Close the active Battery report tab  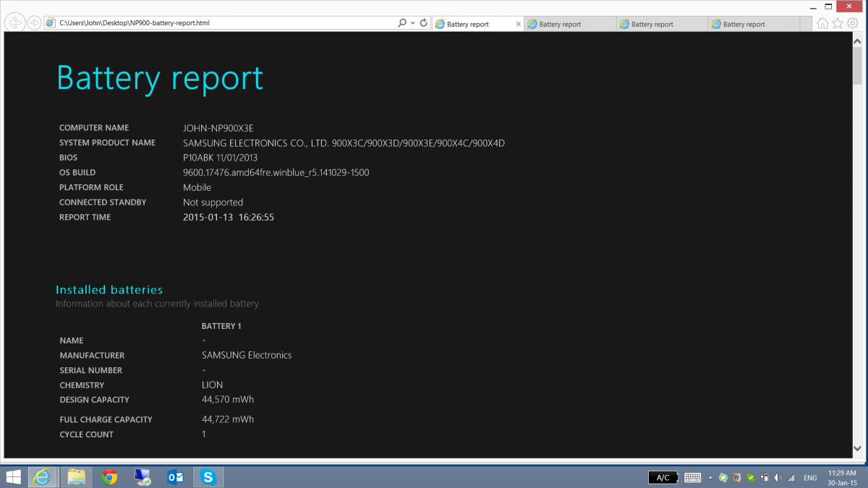click(x=517, y=24)
